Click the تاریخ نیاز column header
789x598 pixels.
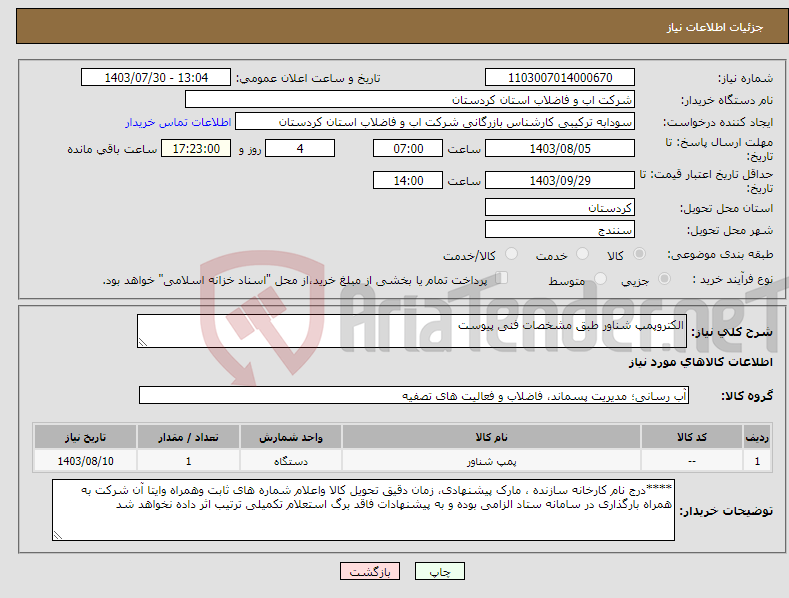pos(86,437)
